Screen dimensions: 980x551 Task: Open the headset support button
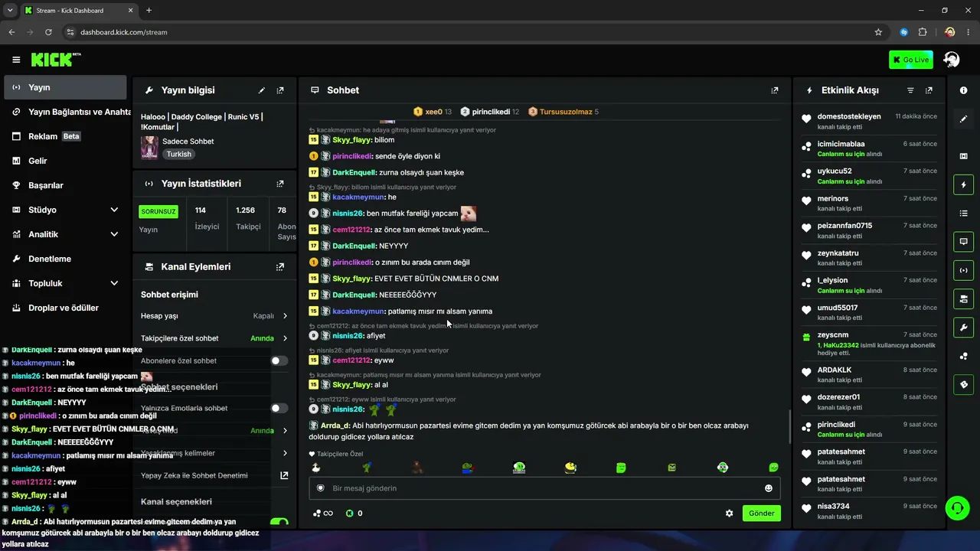[957, 507]
